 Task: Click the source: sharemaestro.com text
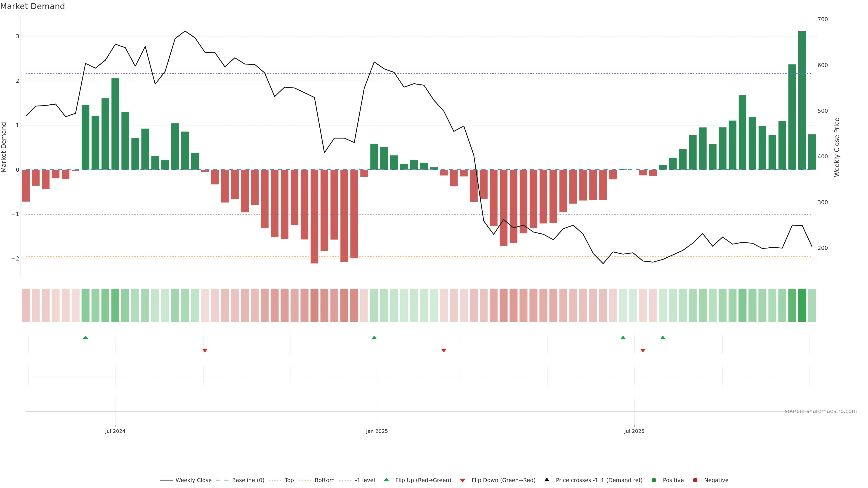[821, 411]
